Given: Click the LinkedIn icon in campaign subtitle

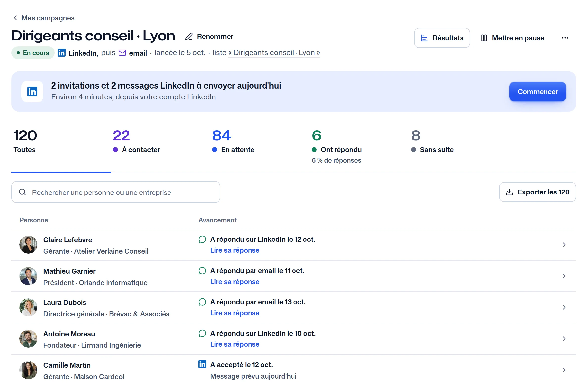Looking at the screenshot, I should coord(62,53).
